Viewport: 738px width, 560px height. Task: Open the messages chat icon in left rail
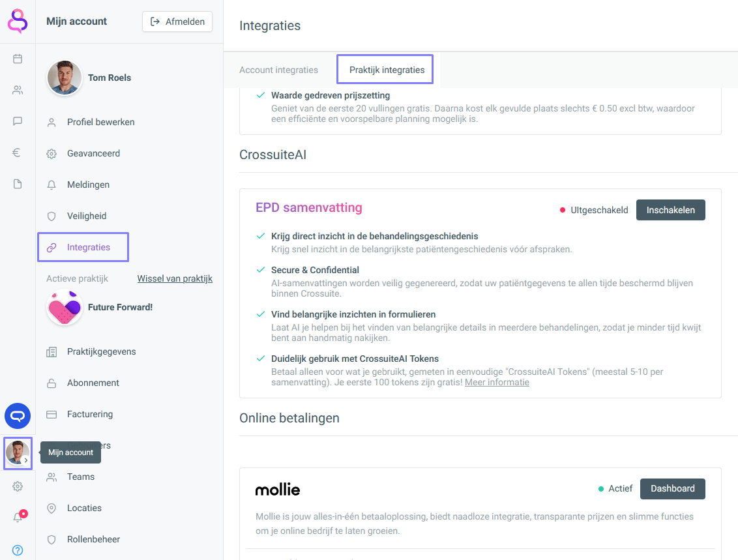point(18,121)
